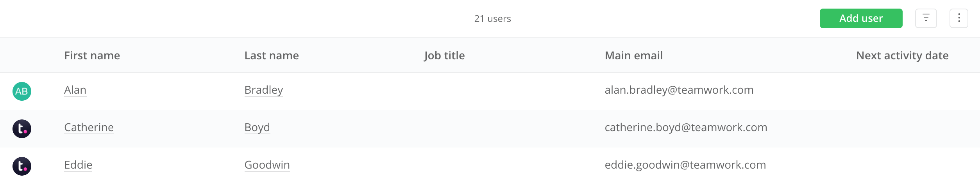Open the Catherine first name link
This screenshot has height=185, width=980.
point(89,128)
